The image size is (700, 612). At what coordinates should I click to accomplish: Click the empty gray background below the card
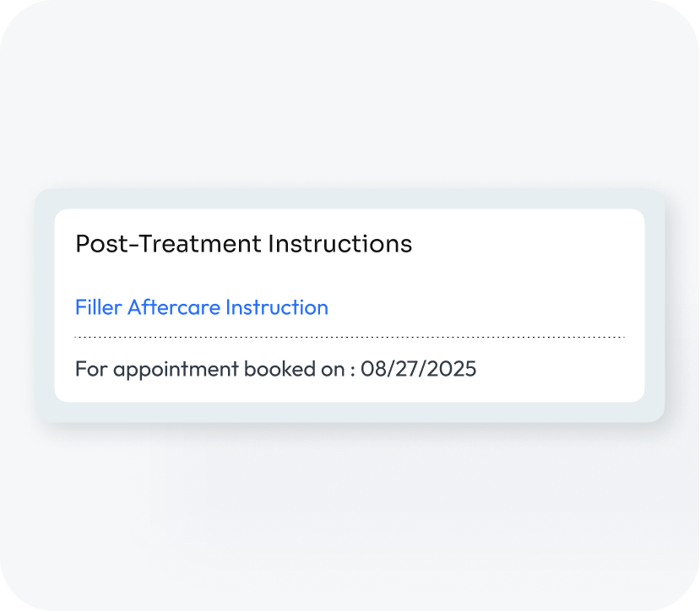coord(350,515)
